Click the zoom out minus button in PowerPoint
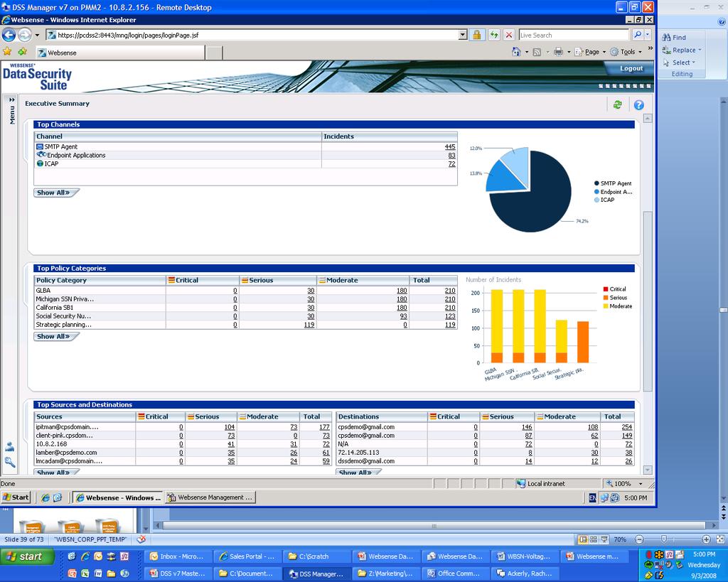Image resolution: width=728 pixels, height=582 pixels. [x=639, y=539]
